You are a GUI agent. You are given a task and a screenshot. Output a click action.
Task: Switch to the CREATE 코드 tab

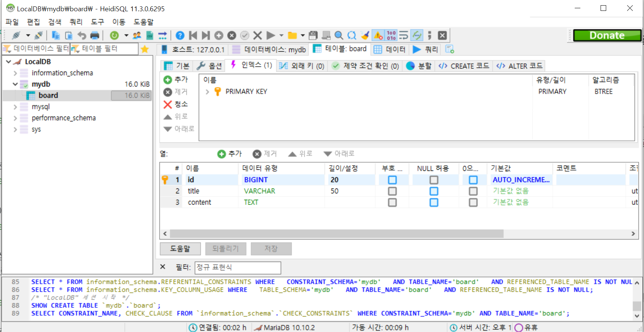tap(464, 66)
